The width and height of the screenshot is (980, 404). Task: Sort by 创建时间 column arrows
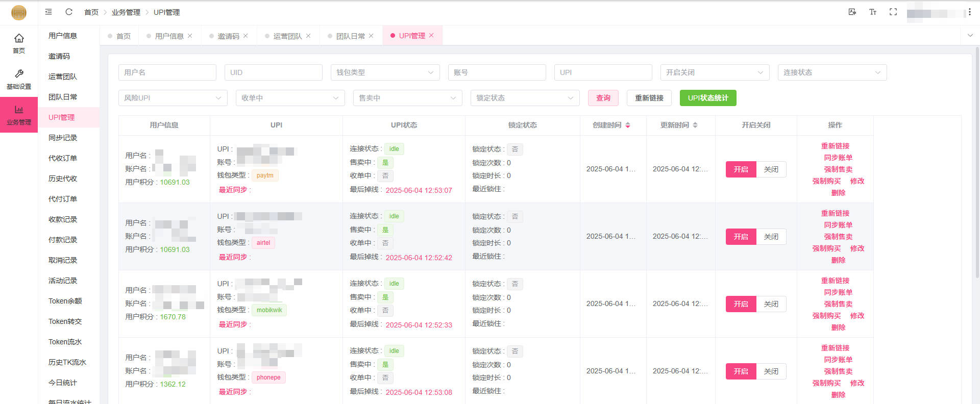coord(628,125)
